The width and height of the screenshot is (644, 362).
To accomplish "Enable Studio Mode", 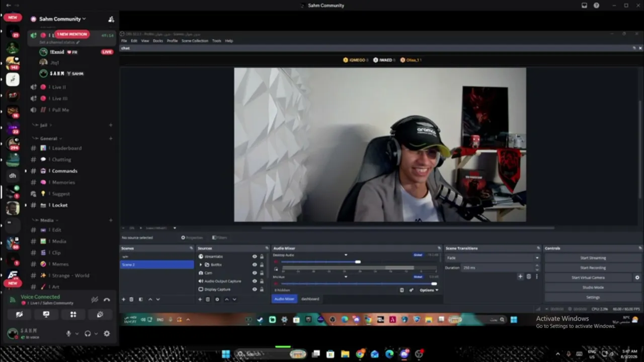I will pos(593,288).
